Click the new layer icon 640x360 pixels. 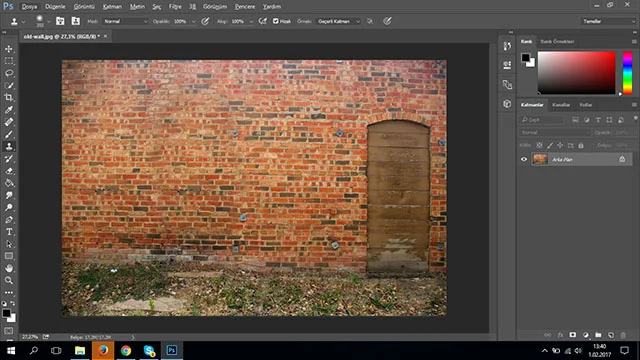(611, 335)
